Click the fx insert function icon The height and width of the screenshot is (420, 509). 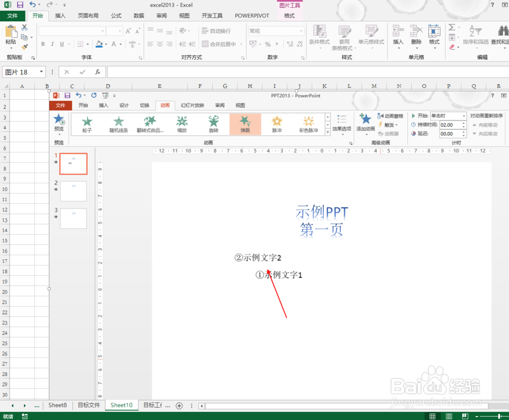pos(98,72)
